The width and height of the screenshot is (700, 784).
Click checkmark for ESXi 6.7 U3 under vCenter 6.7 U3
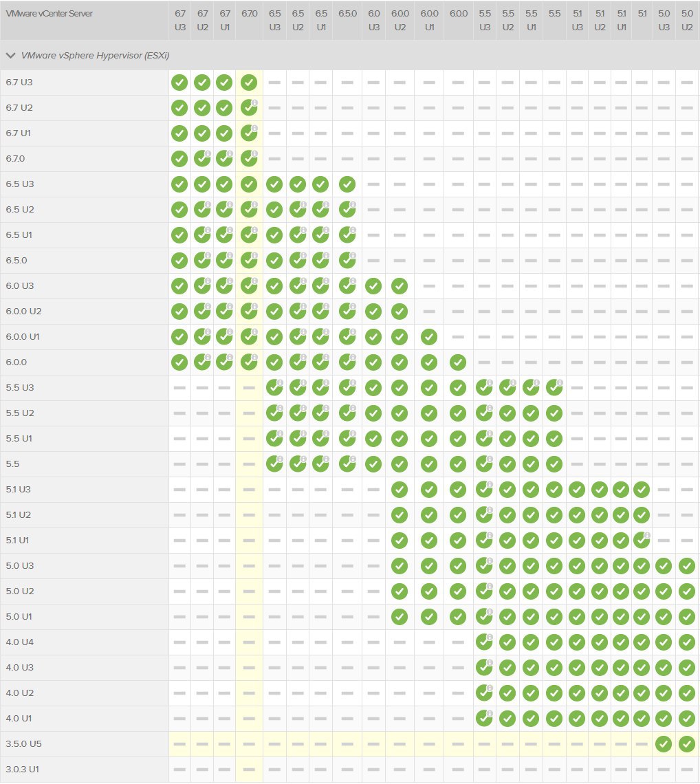tap(179, 83)
